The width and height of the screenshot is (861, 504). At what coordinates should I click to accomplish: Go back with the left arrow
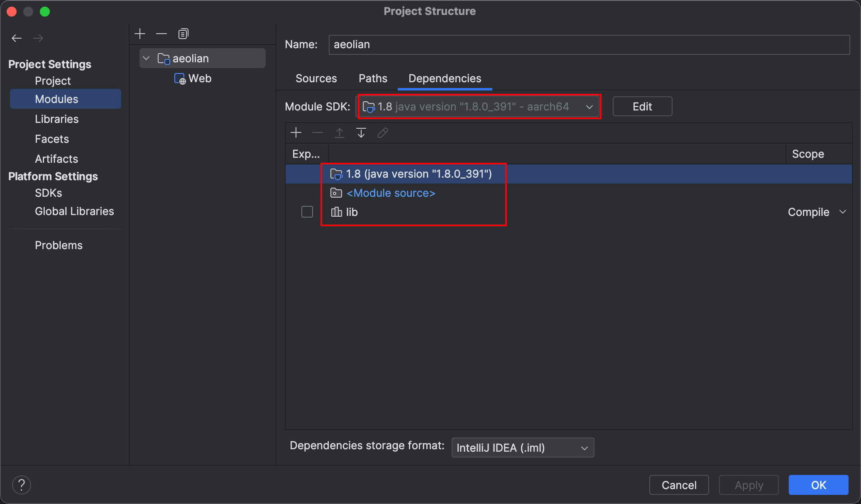(17, 38)
